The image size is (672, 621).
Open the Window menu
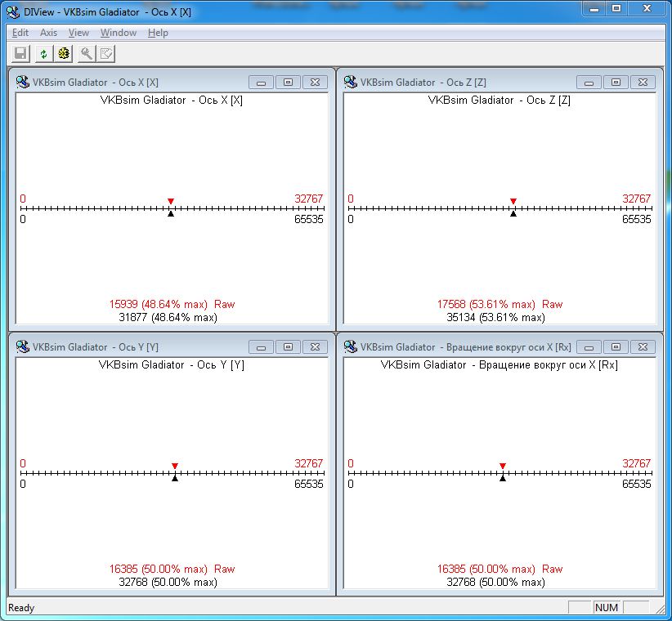click(119, 33)
